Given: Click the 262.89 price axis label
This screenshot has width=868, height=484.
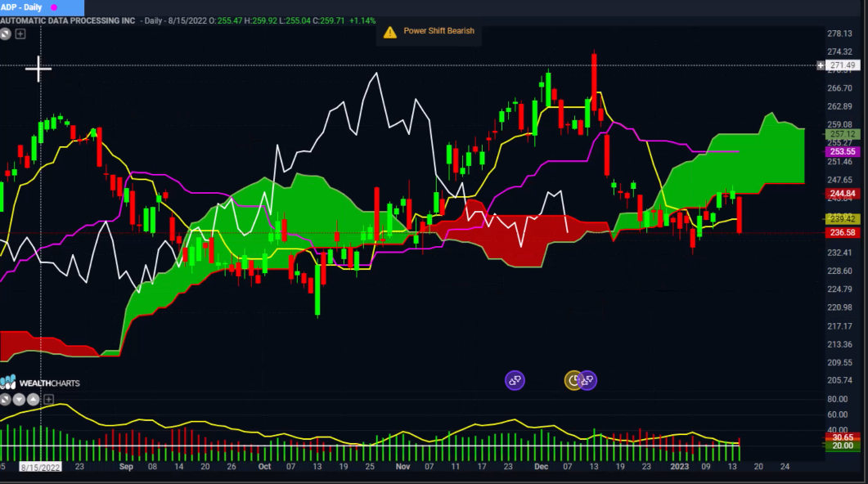Looking at the screenshot, I should click(x=839, y=107).
